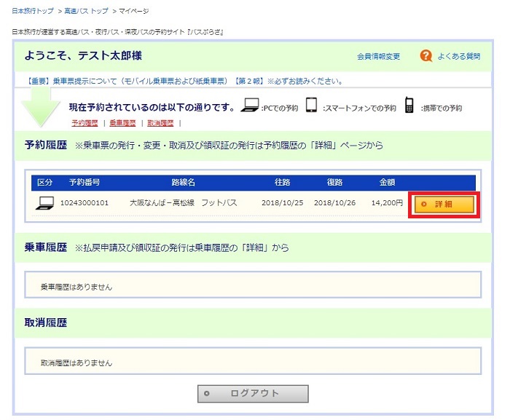The image size is (510, 420).
Task: Jump to 予約履歴 via red anchor link
Action: (85, 123)
